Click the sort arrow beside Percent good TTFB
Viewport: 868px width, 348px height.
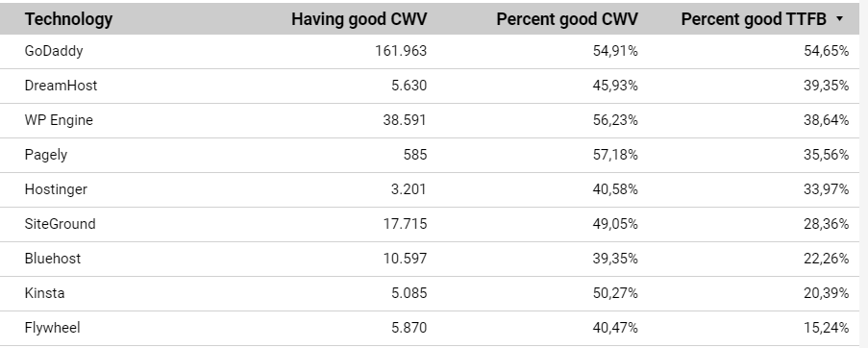pos(839,19)
